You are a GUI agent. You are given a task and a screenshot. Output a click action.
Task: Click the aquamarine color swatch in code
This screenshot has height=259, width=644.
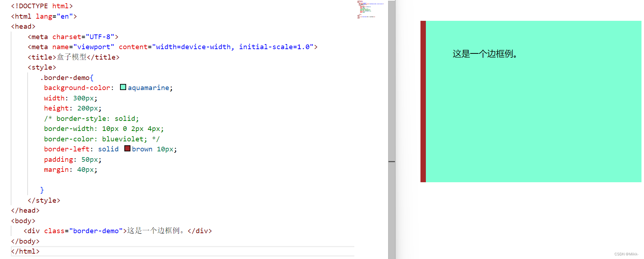coord(123,87)
